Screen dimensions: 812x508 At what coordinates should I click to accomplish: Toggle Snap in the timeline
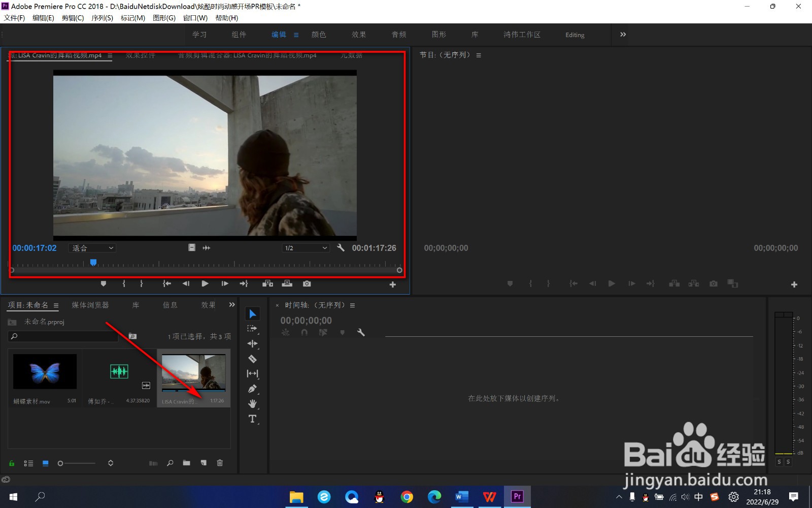(x=304, y=332)
